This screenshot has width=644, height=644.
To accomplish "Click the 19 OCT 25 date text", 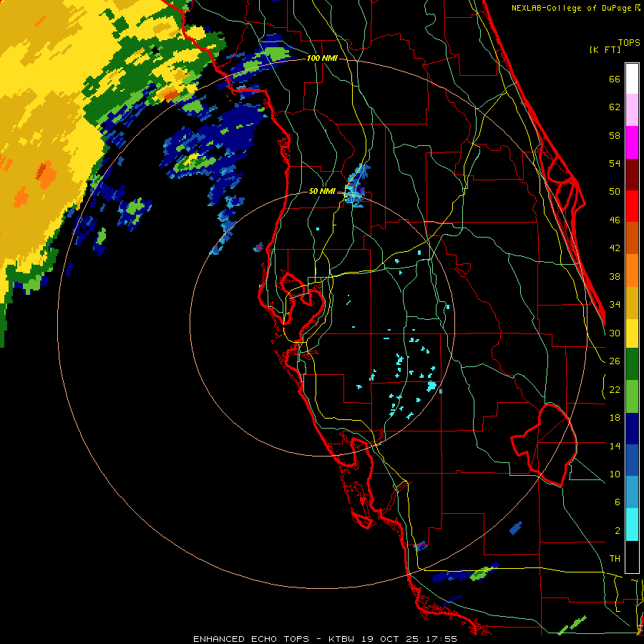I will pyautogui.click(x=390, y=639).
